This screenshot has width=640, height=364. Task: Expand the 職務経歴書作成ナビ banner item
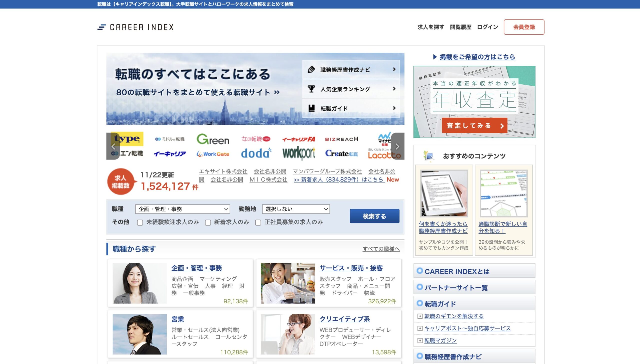tap(351, 70)
